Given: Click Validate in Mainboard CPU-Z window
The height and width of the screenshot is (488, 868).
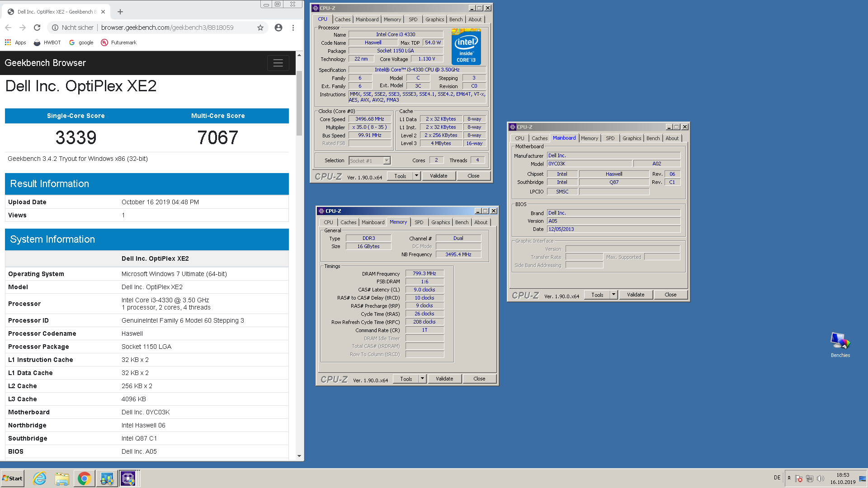Looking at the screenshot, I should 636,295.
